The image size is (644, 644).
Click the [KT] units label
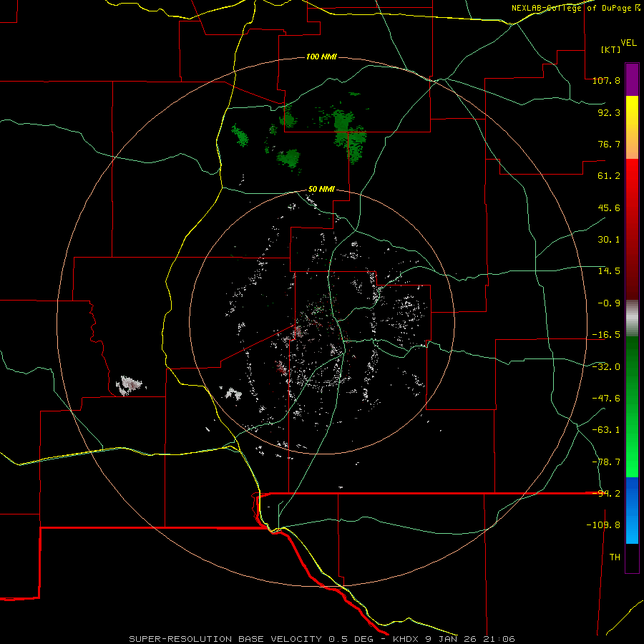coord(611,49)
